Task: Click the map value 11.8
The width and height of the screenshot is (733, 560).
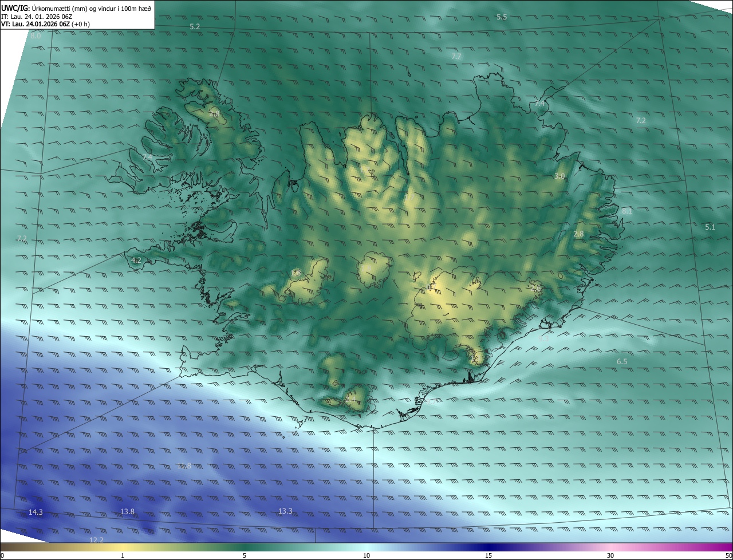Action: click(184, 466)
